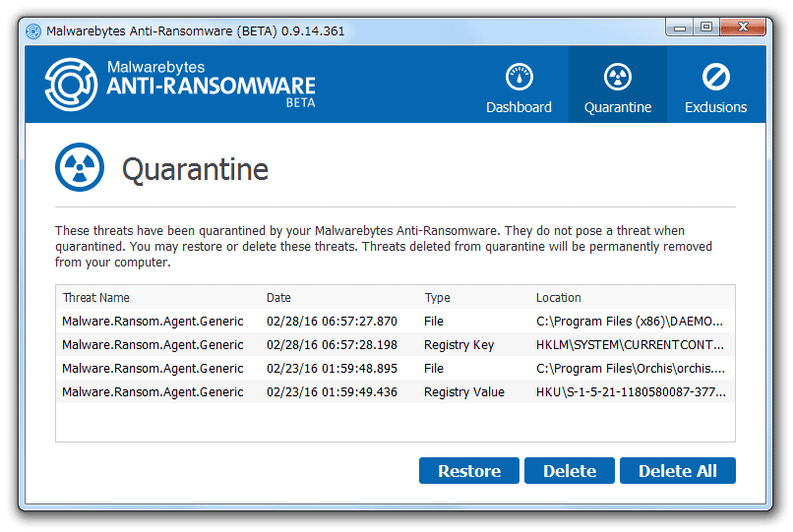Select the Quarantine radiation icon in header

tap(618, 78)
